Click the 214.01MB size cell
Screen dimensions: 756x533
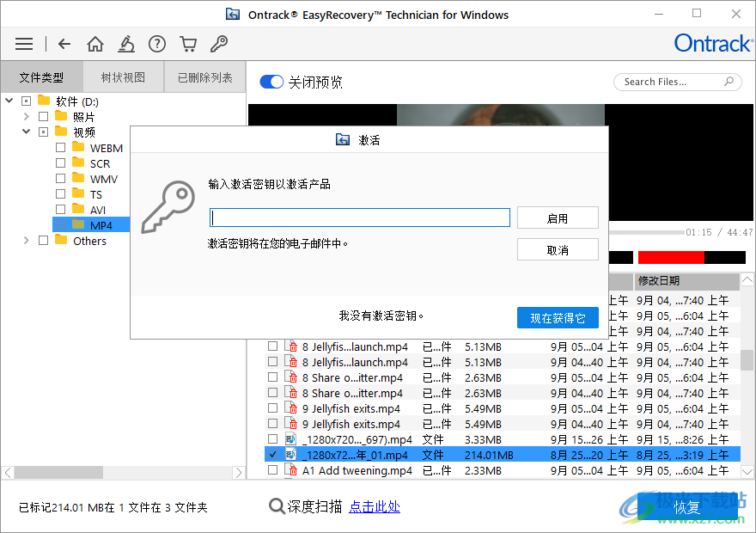click(489, 455)
